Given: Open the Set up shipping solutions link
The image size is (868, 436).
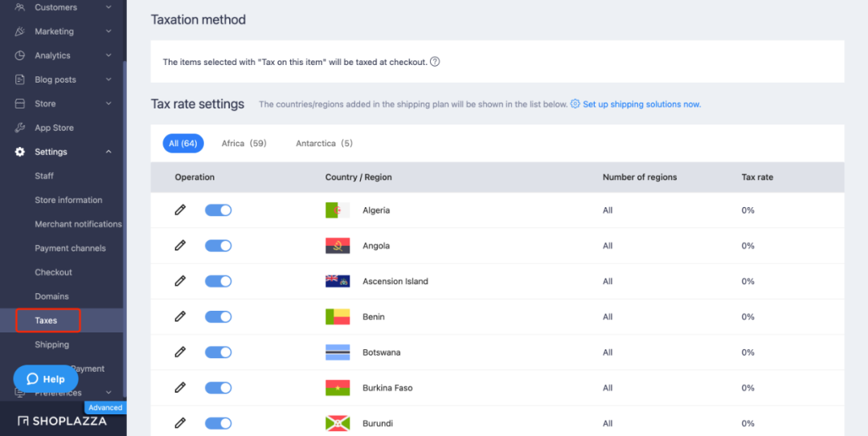Looking at the screenshot, I should click(641, 104).
